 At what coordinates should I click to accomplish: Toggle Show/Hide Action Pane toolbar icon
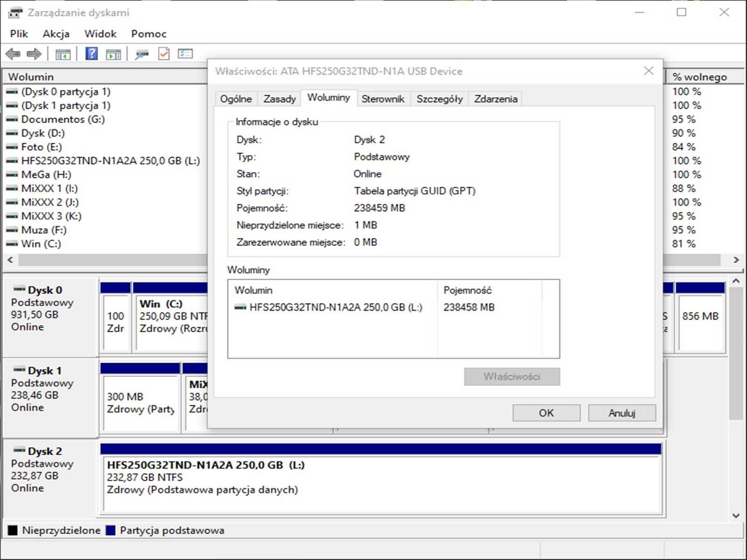113,54
